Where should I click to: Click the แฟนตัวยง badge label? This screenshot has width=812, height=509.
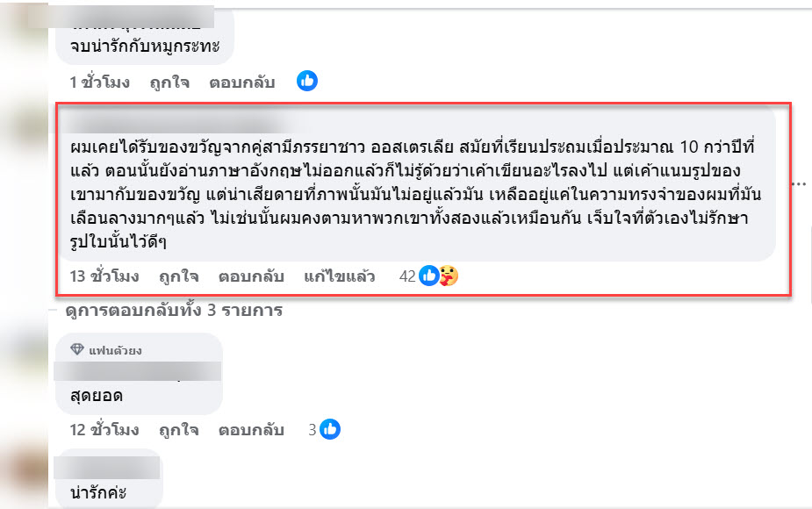115,350
